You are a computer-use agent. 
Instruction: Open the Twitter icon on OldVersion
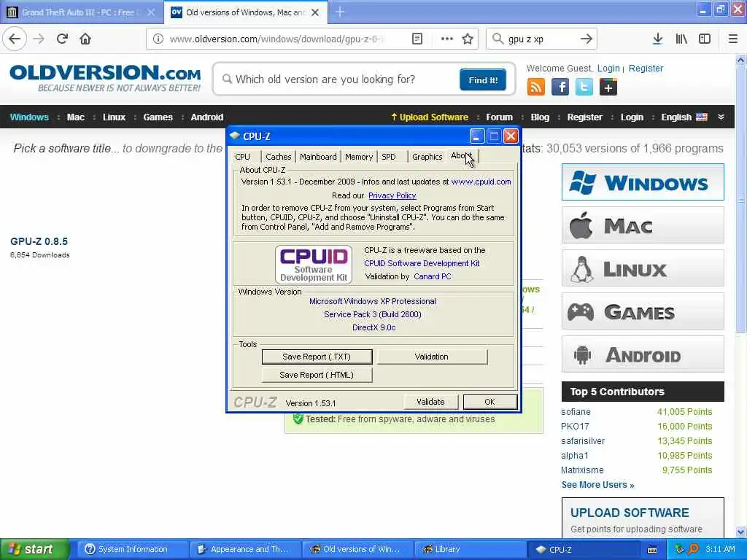point(584,87)
